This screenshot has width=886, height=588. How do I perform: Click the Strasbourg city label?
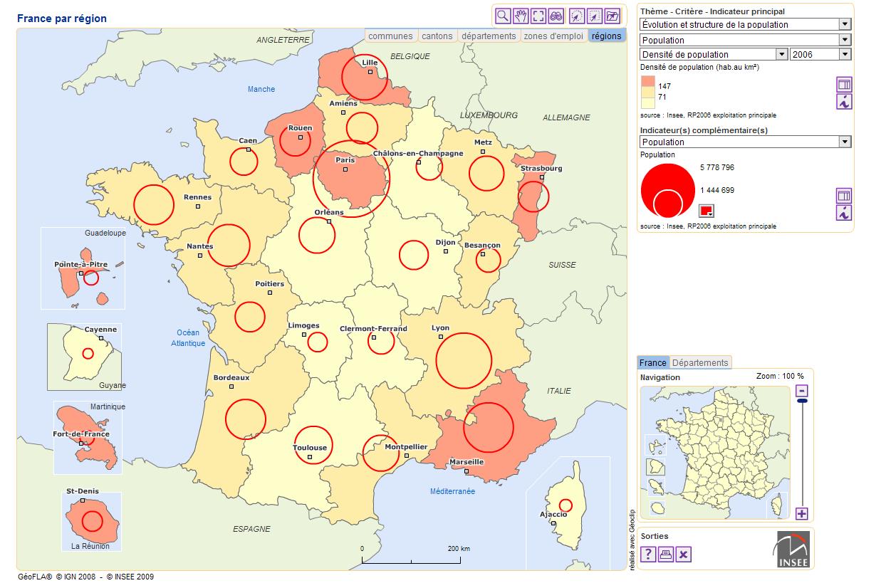pos(541,169)
